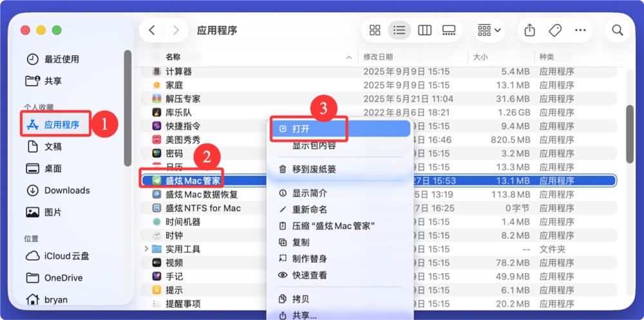Click the 文件夹 kind cell
The image size is (644, 320).
click(x=552, y=249)
